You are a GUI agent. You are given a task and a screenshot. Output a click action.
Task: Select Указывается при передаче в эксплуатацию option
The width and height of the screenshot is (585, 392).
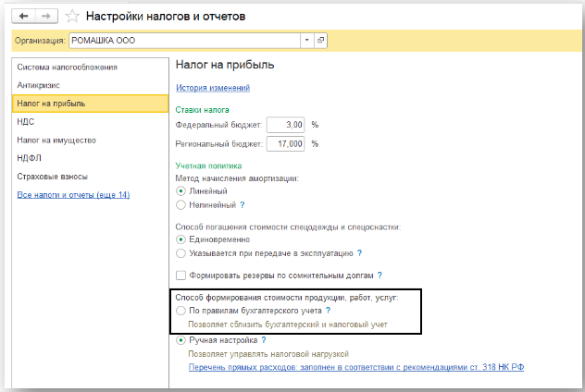(x=180, y=252)
